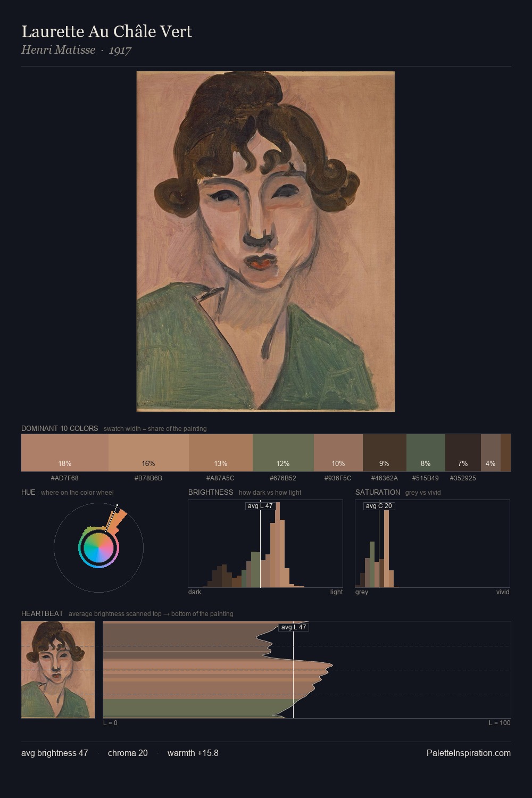Click the saturation histogram chart
The height and width of the screenshot is (798, 532).
[433, 544]
